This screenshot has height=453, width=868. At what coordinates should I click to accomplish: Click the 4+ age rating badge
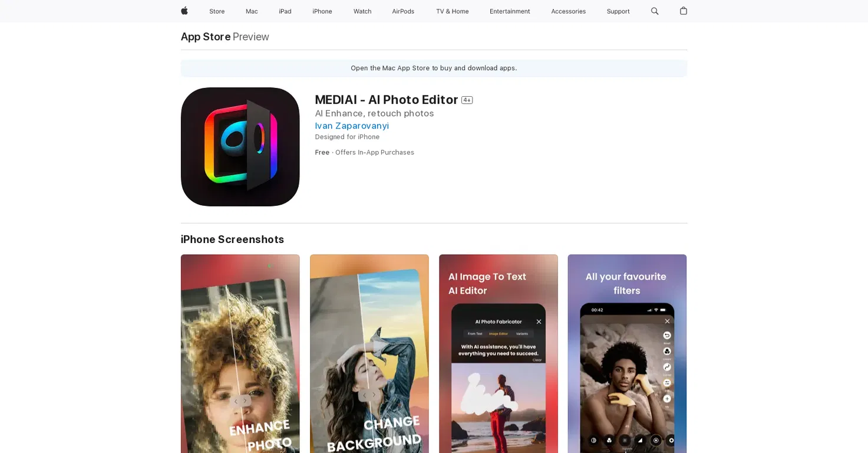point(467,100)
